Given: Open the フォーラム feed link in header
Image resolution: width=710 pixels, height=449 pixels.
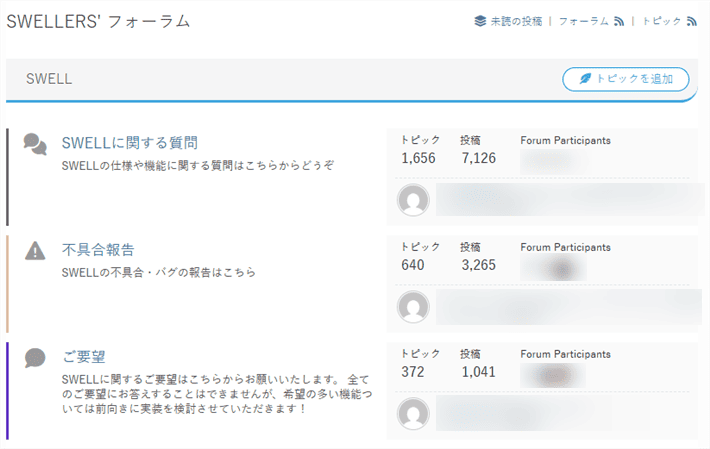Looking at the screenshot, I should 584,21.
